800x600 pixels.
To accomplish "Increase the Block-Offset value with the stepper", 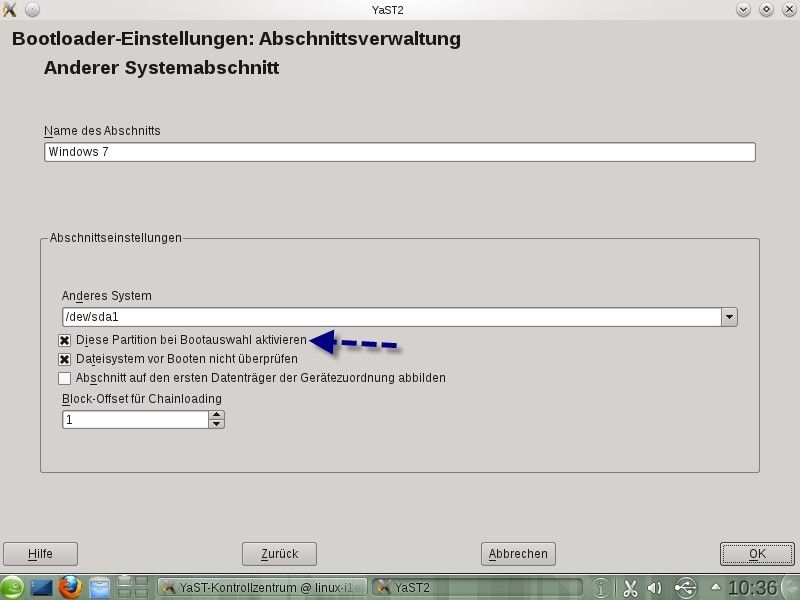I will [218, 414].
